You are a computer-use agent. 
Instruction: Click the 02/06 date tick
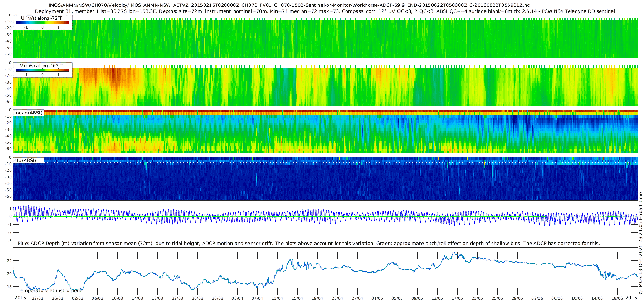(537, 298)
